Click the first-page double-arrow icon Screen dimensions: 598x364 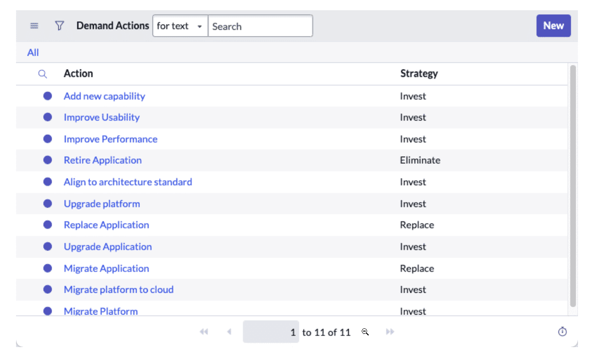click(204, 332)
